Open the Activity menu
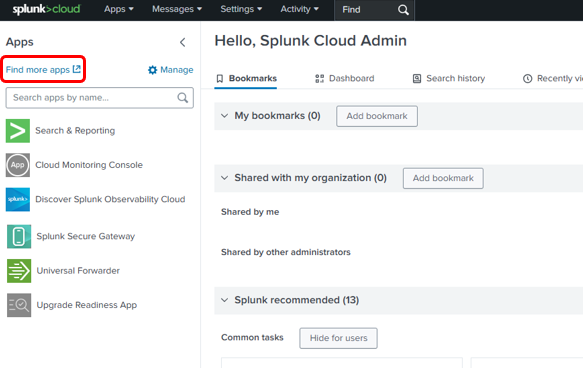The image size is (583, 368). [x=299, y=9]
